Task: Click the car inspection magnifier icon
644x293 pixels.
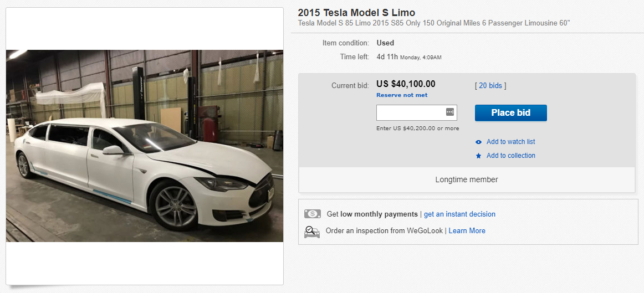Action: click(312, 231)
